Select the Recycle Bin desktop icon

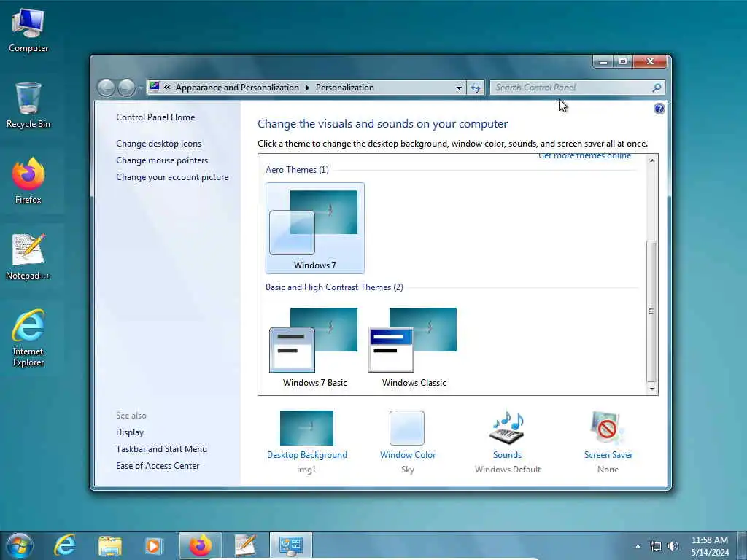click(28, 106)
